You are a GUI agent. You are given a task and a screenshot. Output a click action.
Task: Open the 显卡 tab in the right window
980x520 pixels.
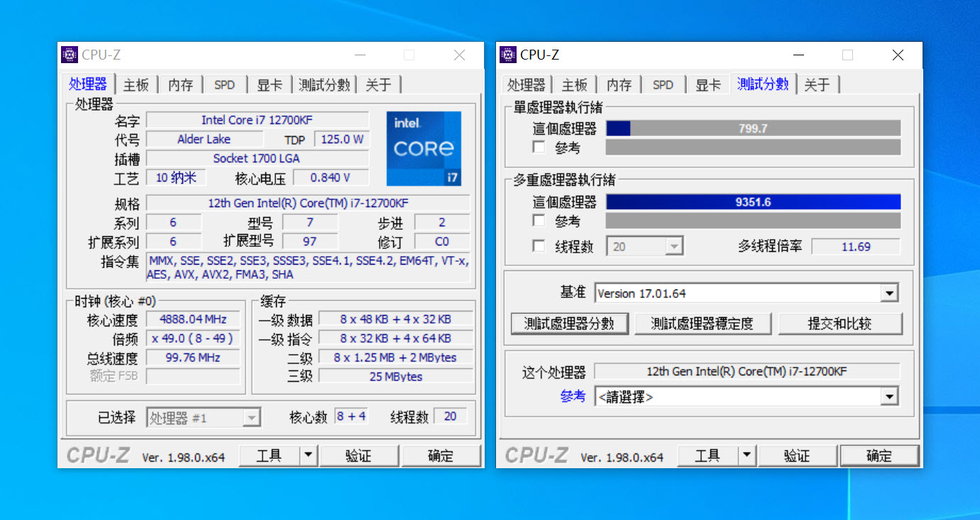tap(708, 84)
